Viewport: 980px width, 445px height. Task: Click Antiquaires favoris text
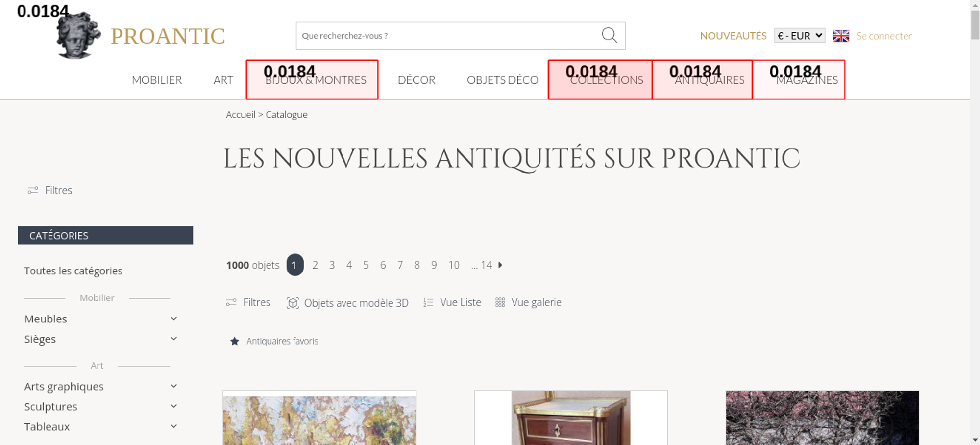(x=282, y=341)
